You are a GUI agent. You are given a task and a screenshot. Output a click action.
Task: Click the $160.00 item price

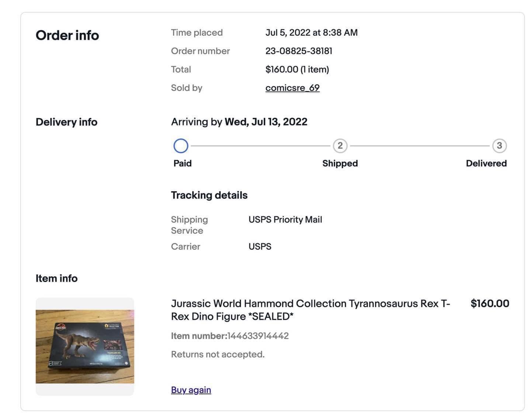click(x=490, y=304)
